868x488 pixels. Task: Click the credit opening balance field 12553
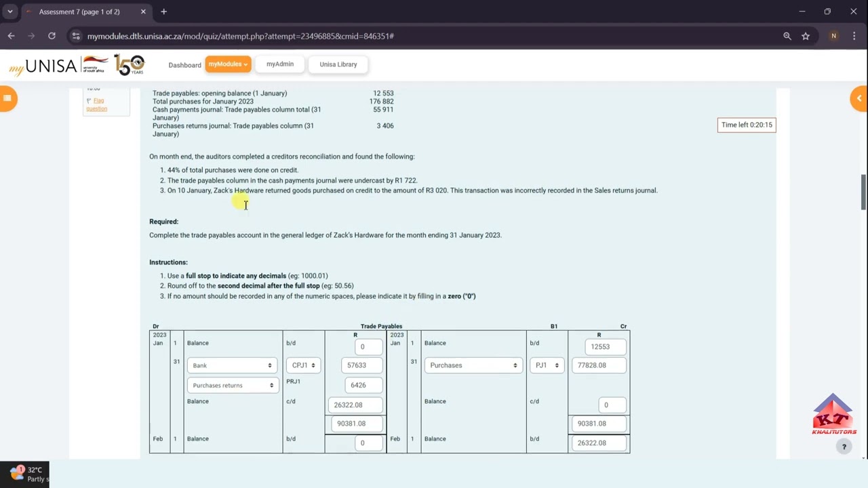[606, 346]
